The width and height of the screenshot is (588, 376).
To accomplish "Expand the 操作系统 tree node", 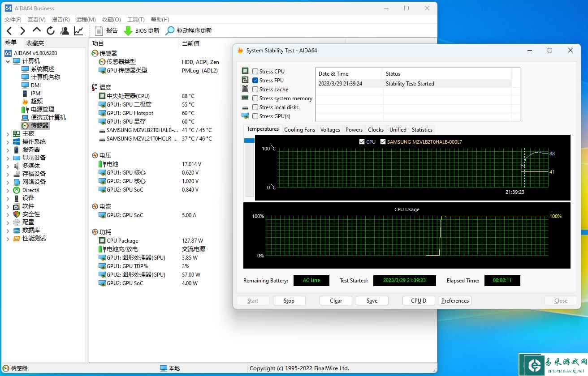I will (8, 141).
